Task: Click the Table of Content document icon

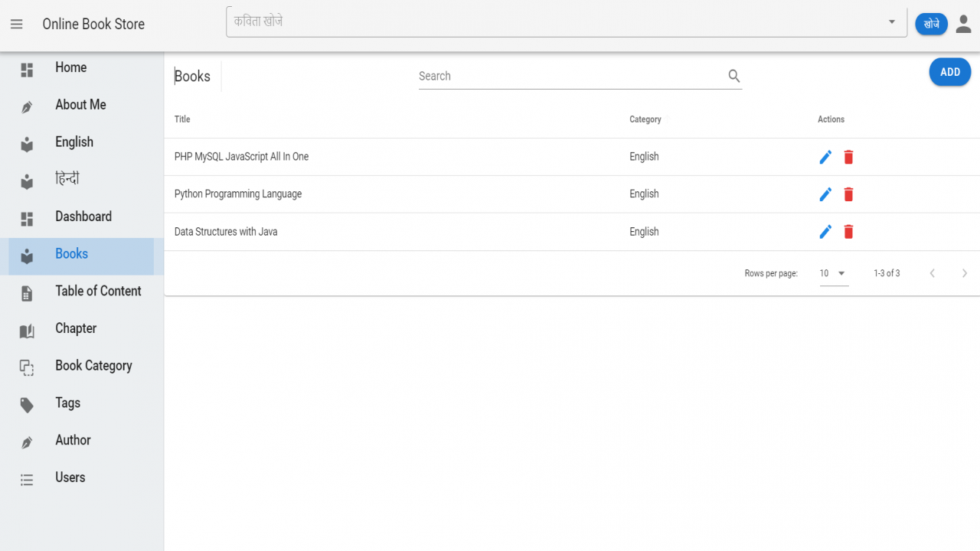Action: click(x=27, y=294)
